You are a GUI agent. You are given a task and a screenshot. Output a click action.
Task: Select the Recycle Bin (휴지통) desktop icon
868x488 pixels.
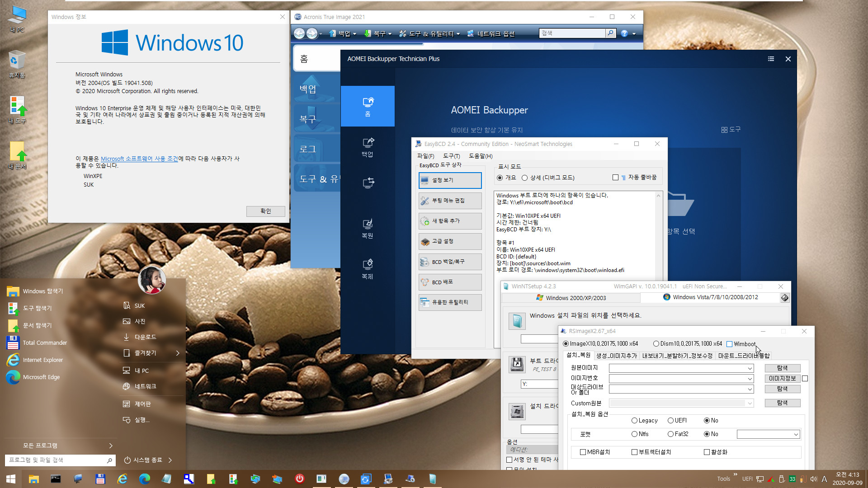point(17,64)
